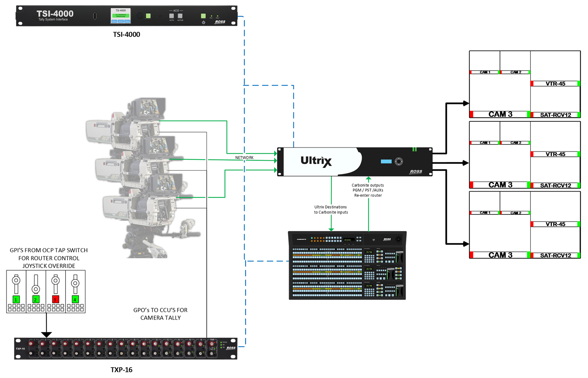
Task: Click the red tally button 3 on the OCP
Action: coord(55,299)
